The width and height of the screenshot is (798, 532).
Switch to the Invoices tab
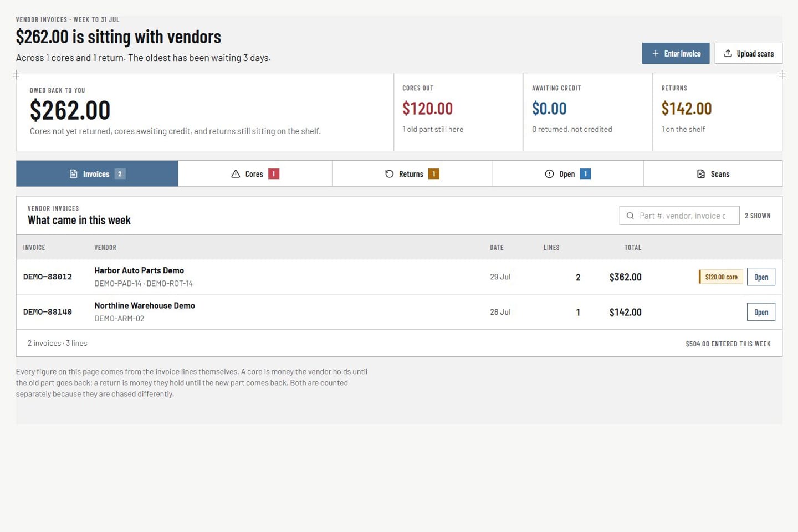click(97, 173)
